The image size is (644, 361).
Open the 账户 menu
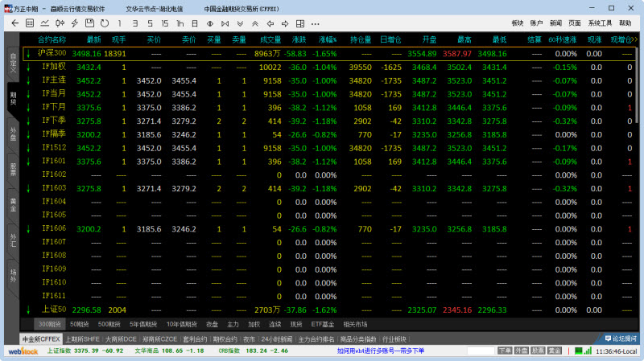536,23
